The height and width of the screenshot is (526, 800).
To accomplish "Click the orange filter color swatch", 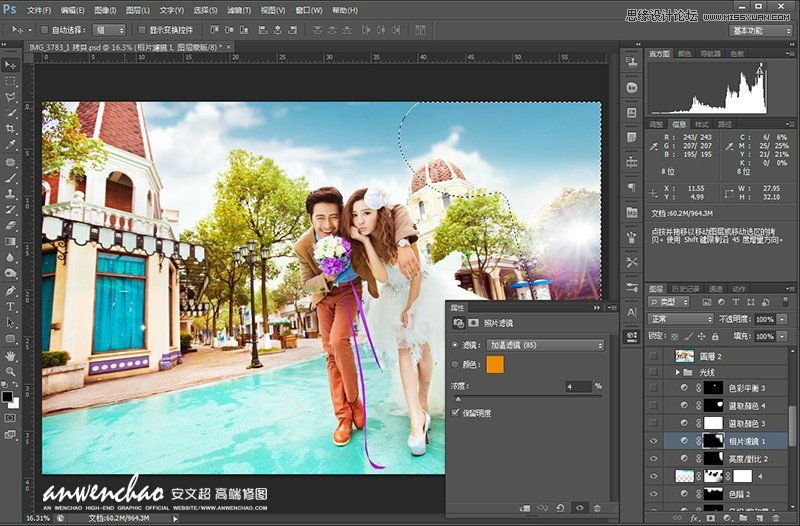I will tap(495, 364).
